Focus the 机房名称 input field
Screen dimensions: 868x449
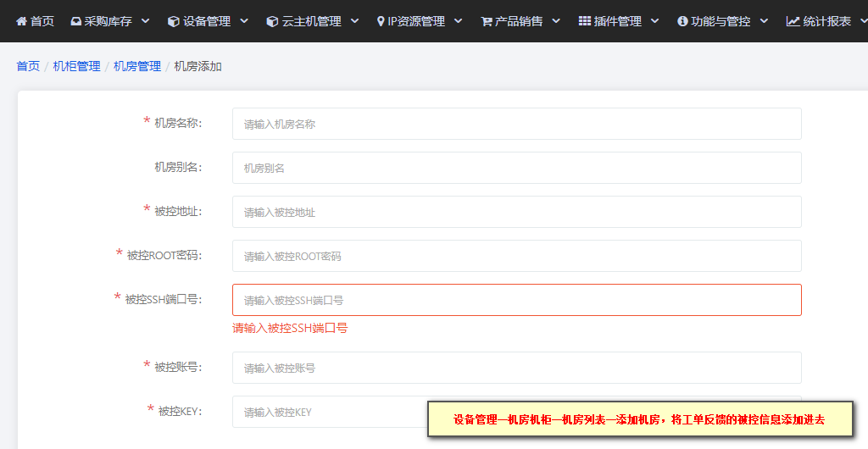point(516,124)
